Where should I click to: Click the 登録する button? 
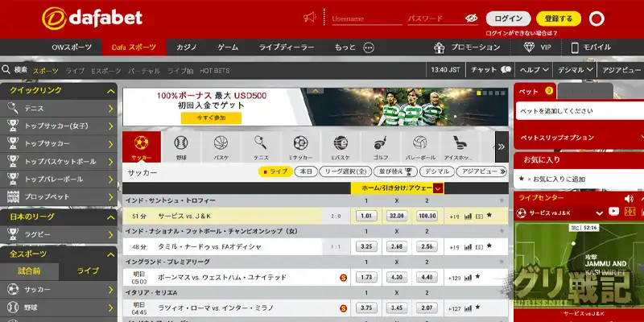tap(559, 19)
